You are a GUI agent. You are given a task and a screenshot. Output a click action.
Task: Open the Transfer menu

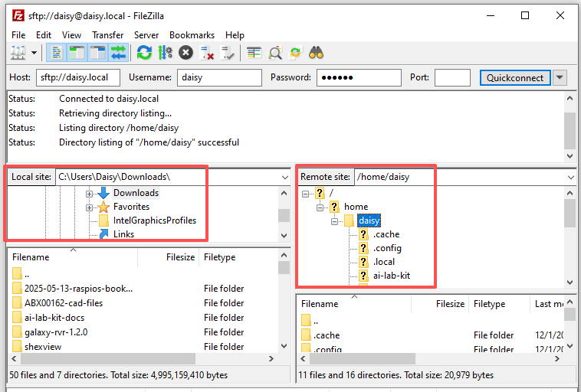point(107,35)
